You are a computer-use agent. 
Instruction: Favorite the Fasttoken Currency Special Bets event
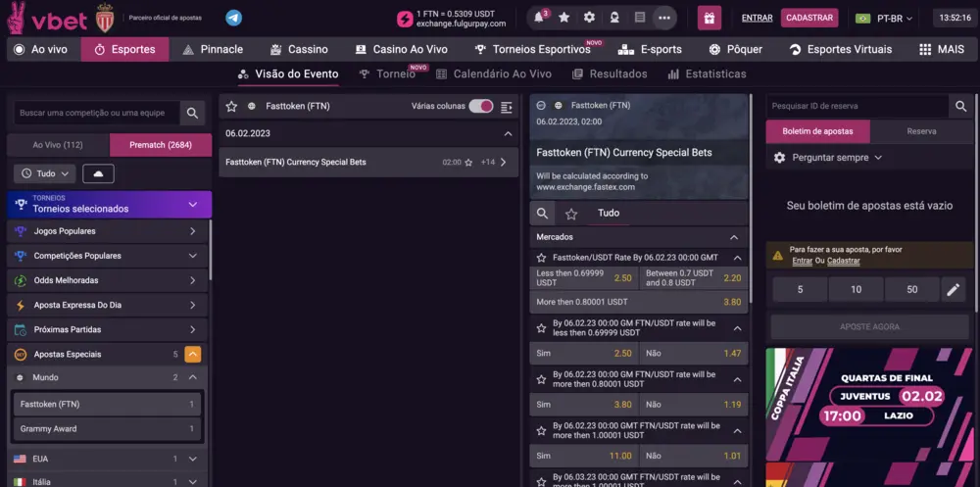[x=468, y=163]
